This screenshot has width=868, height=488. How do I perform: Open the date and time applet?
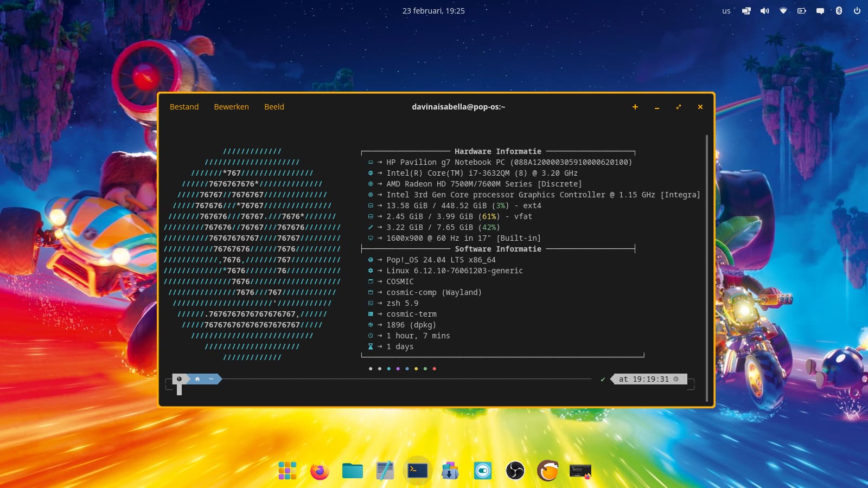pyautogui.click(x=433, y=11)
